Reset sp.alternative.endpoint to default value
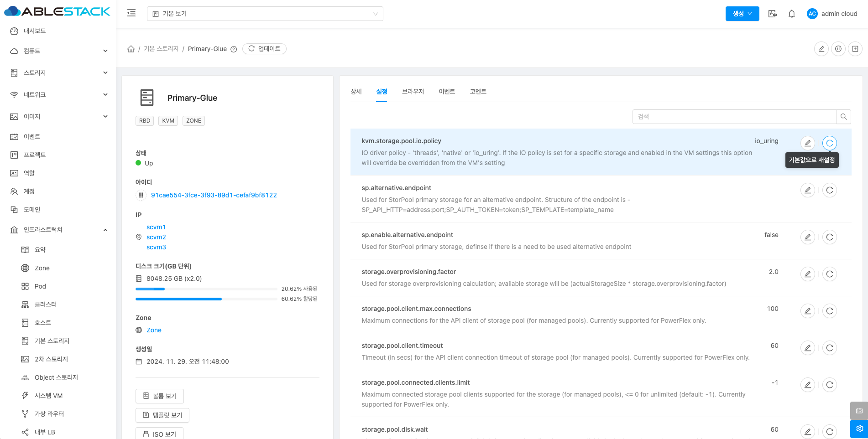The height and width of the screenshot is (439, 868). click(x=829, y=190)
